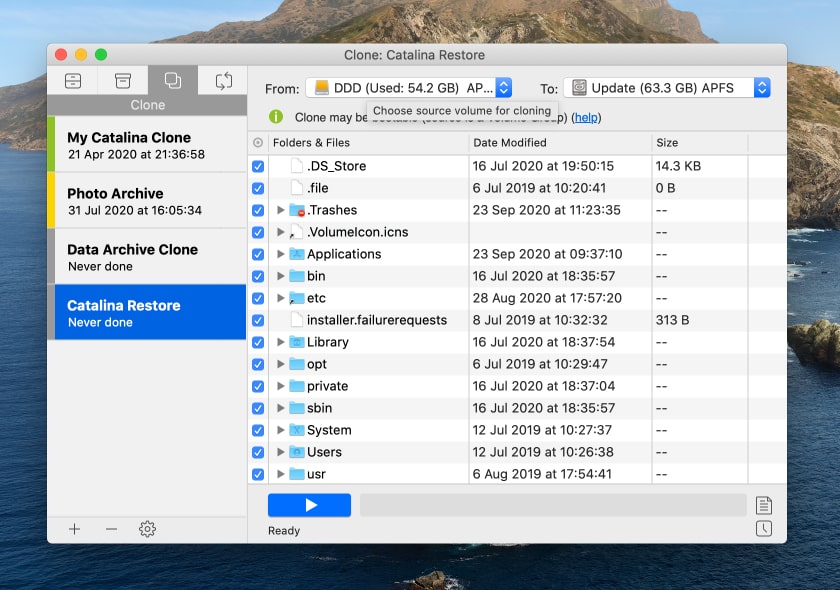Screen dimensions: 840x590
Task: Click the etc alias folder icon
Action: (x=297, y=298)
